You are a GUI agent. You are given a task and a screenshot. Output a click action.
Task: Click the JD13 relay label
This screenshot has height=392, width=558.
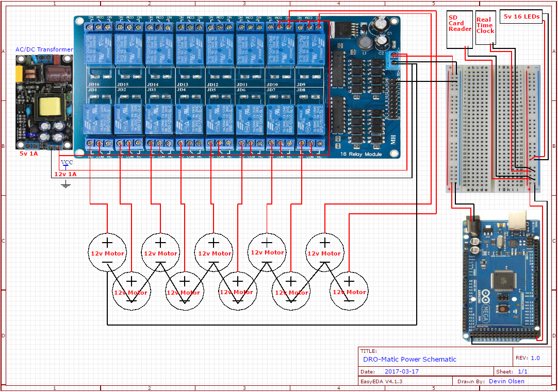click(183, 84)
